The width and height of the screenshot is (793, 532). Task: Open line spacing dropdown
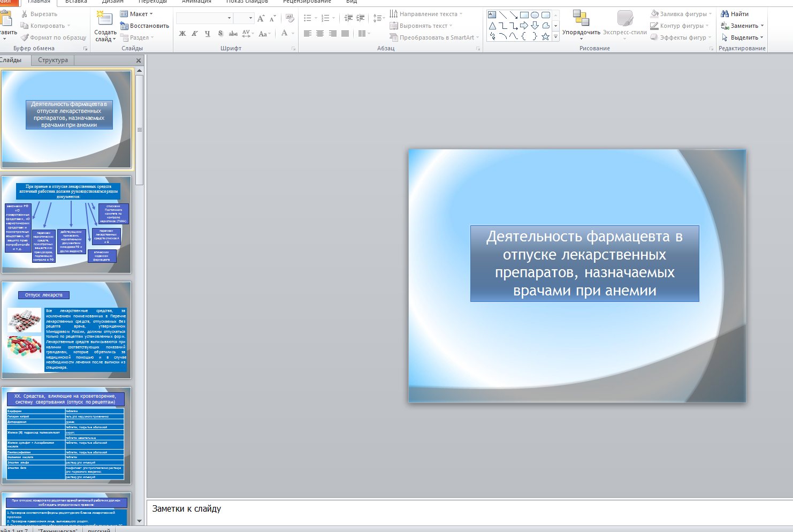(x=379, y=18)
